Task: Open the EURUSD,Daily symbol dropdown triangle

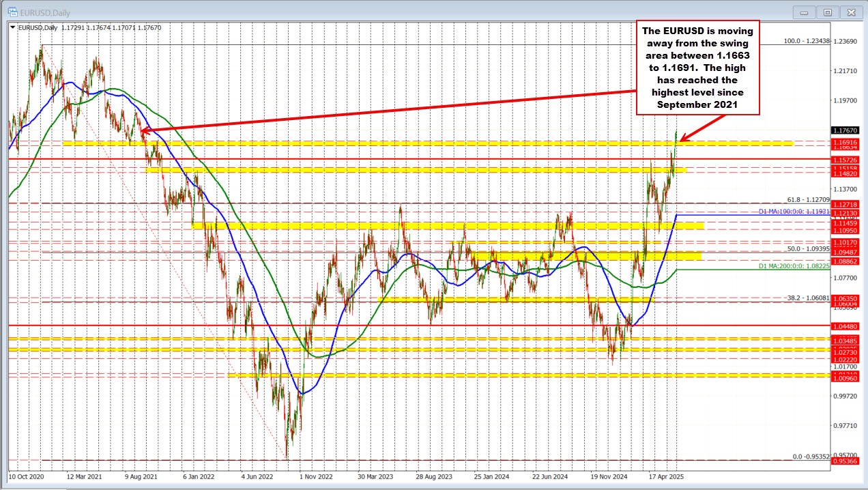Action: [11, 28]
